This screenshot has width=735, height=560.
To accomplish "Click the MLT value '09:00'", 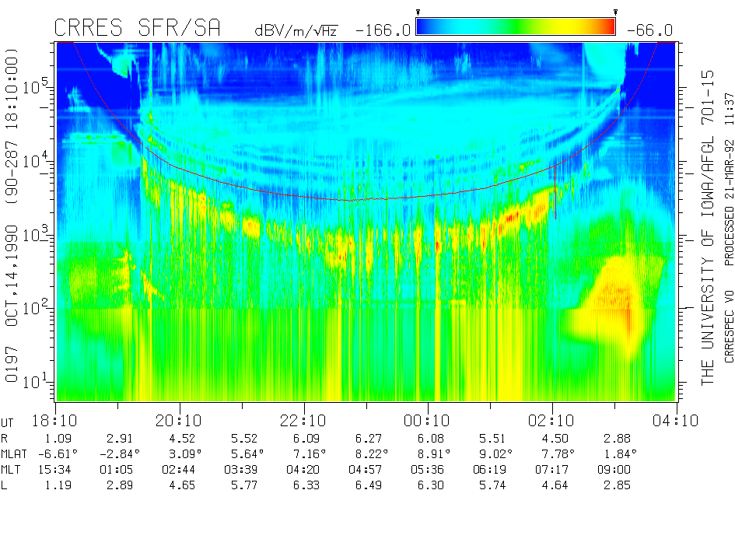I will pyautogui.click(x=614, y=470).
